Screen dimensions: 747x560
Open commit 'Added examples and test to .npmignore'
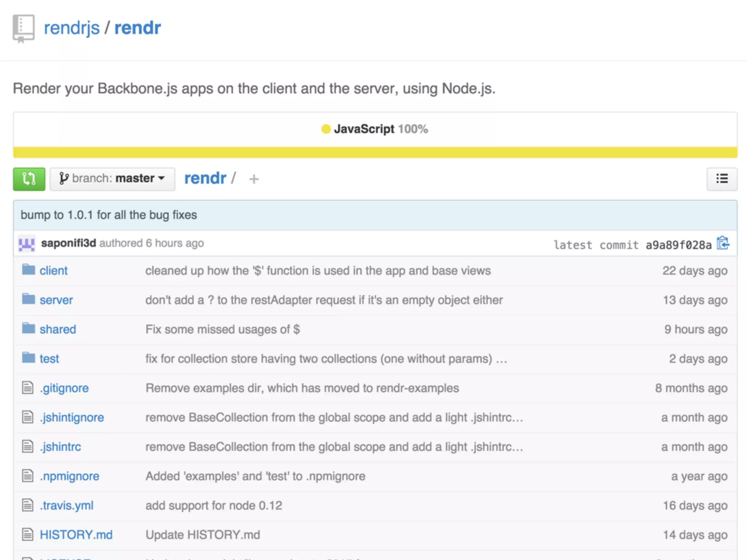[x=255, y=476]
